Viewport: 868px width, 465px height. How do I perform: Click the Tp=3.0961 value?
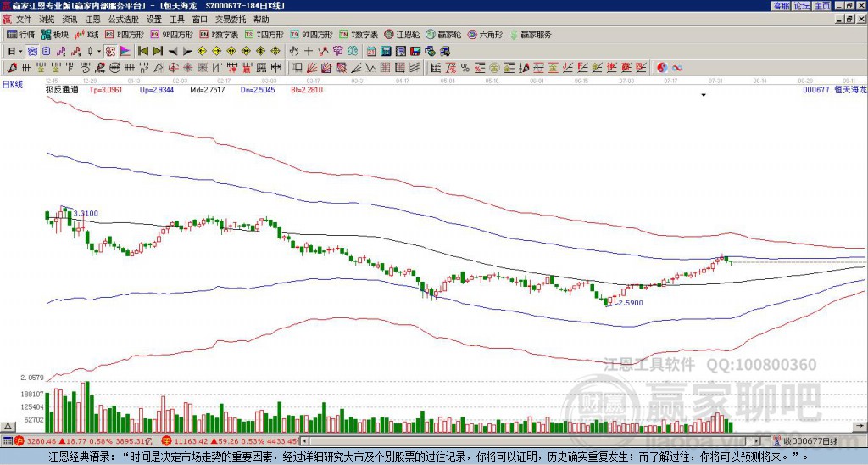(x=105, y=89)
